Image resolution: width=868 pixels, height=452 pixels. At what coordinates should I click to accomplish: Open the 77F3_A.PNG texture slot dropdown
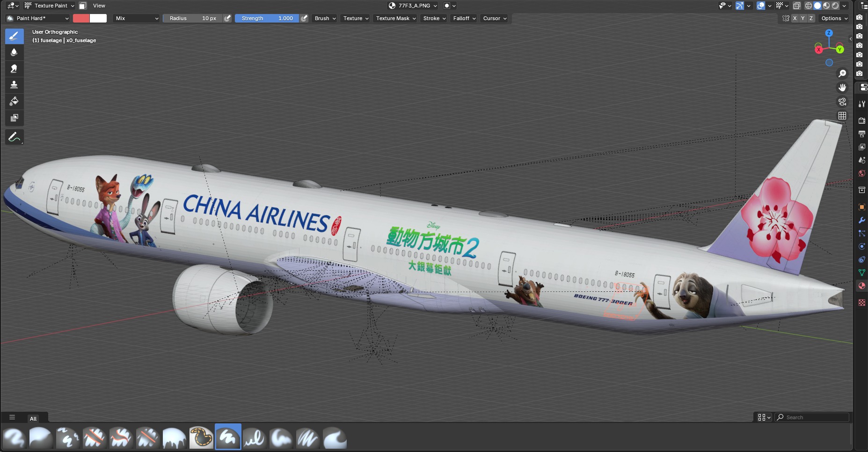tap(413, 6)
